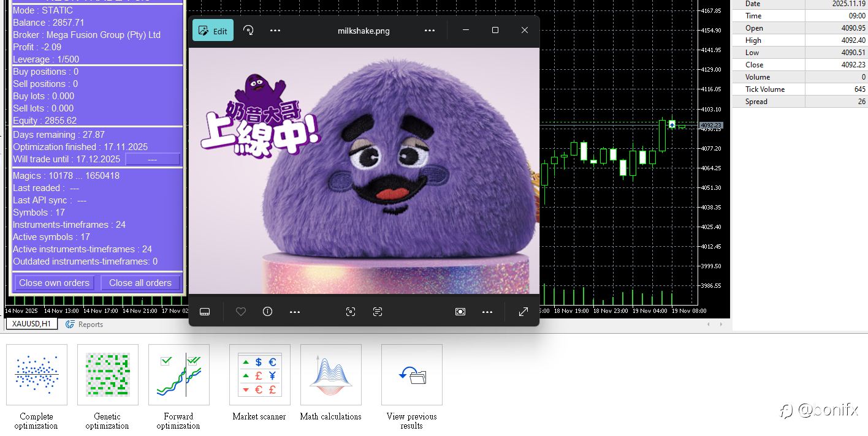
Task: Switch to the XAUUSD,H1 chart tab
Action: click(x=32, y=325)
